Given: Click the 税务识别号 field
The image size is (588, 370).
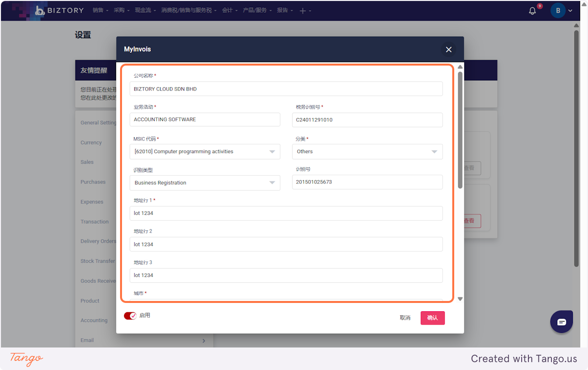Looking at the screenshot, I should coord(367,119).
